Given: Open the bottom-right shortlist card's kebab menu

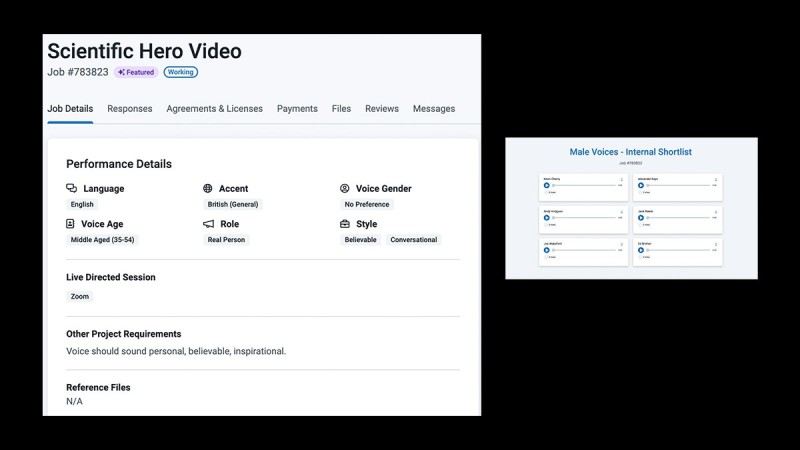Looking at the screenshot, I should pos(716,244).
